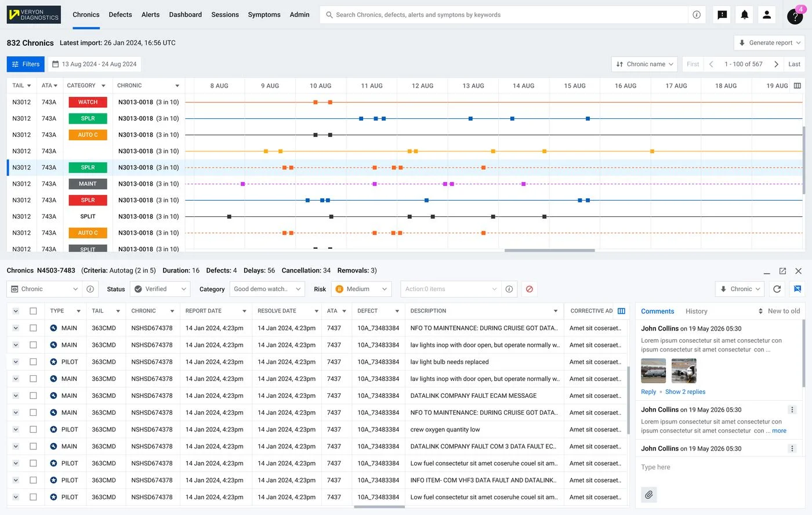Open the Chronic name sort dropdown

point(644,64)
